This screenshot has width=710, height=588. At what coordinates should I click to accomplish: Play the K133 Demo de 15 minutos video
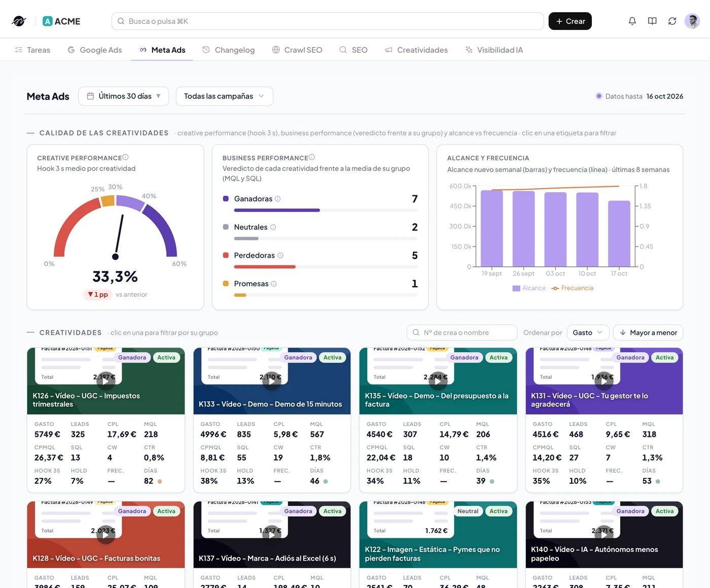(x=272, y=381)
